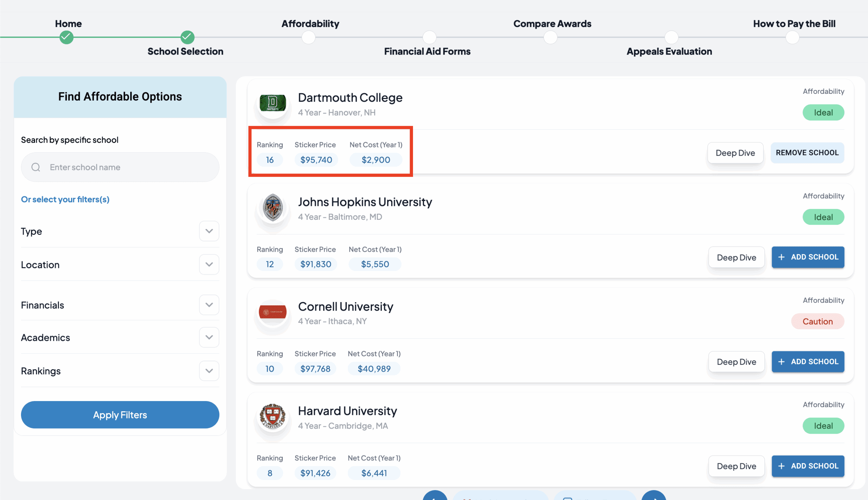868x500 pixels.
Task: Expand the Financials filter chevron
Action: click(x=209, y=305)
